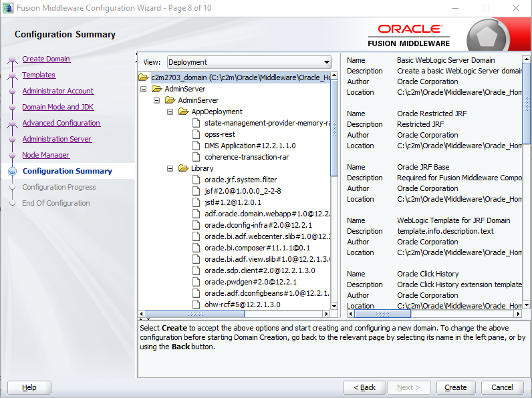Click the text WebLogic Template for JRF Domain
This screenshot has height=398, width=532.
point(454,220)
